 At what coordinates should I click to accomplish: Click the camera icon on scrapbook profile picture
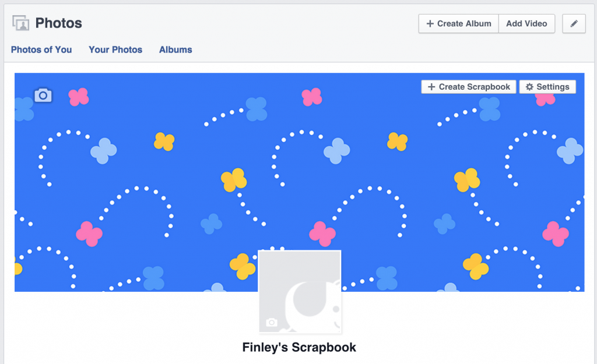point(271,322)
